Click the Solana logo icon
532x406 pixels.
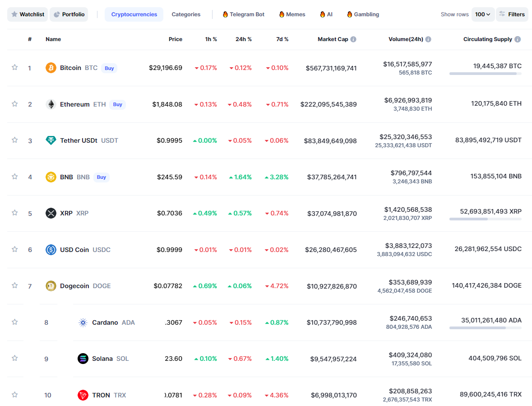[x=83, y=359]
